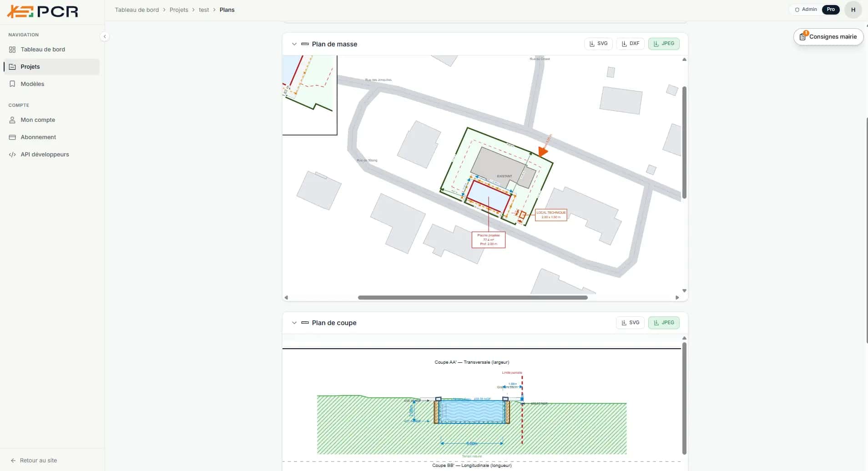Click Plan de masse scroll up arrow
This screenshot has width=868, height=471.
684,60
